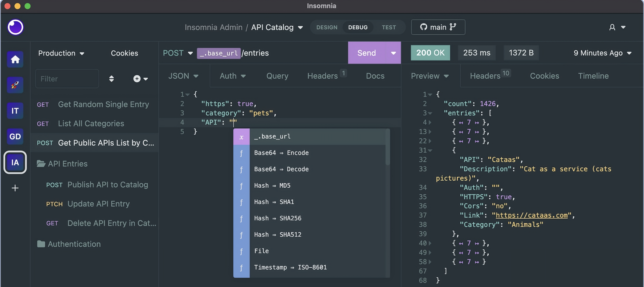
Task: Collapse the entries array at line 3
Action: pos(430,113)
